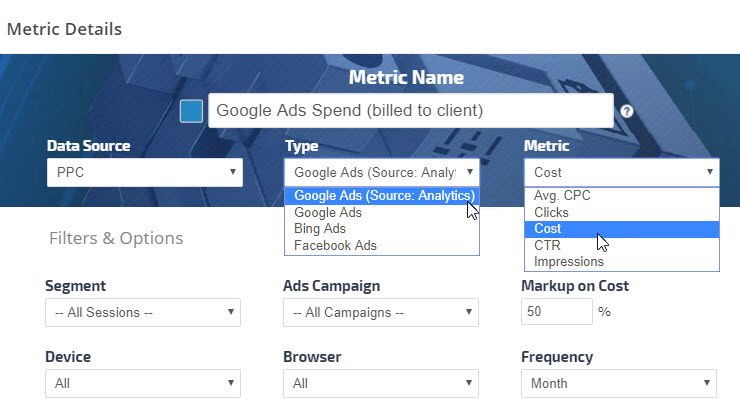Choose Avg. CPC metric option
This screenshot has width=740, height=415.
[x=562, y=196]
